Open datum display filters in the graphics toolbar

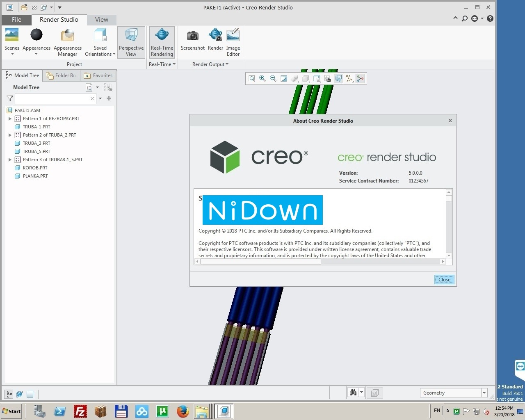349,79
